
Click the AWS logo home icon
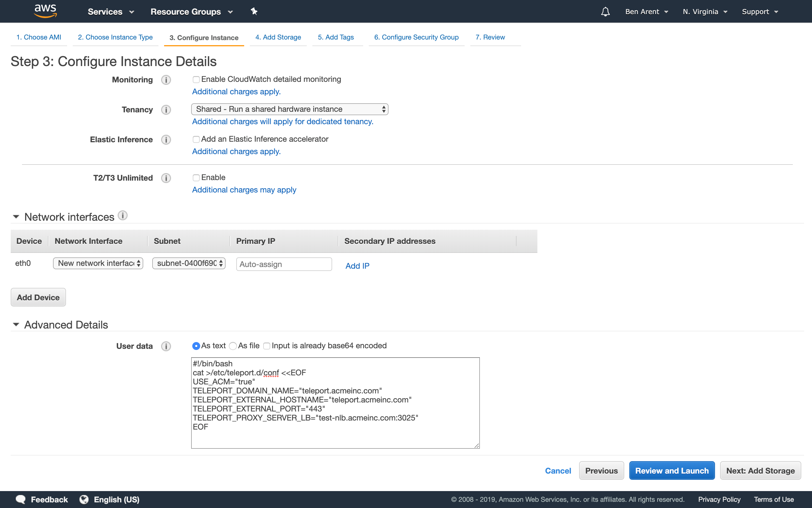pyautogui.click(x=46, y=11)
